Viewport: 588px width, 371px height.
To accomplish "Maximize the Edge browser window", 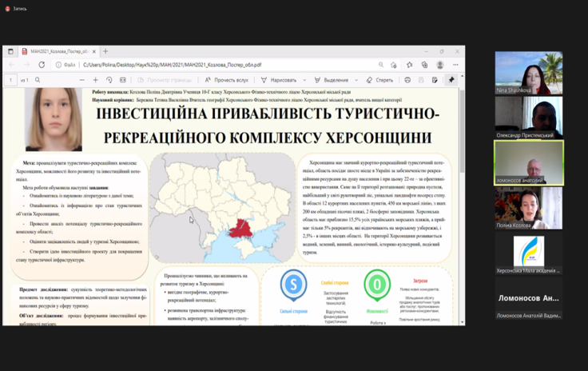I will click(x=442, y=51).
